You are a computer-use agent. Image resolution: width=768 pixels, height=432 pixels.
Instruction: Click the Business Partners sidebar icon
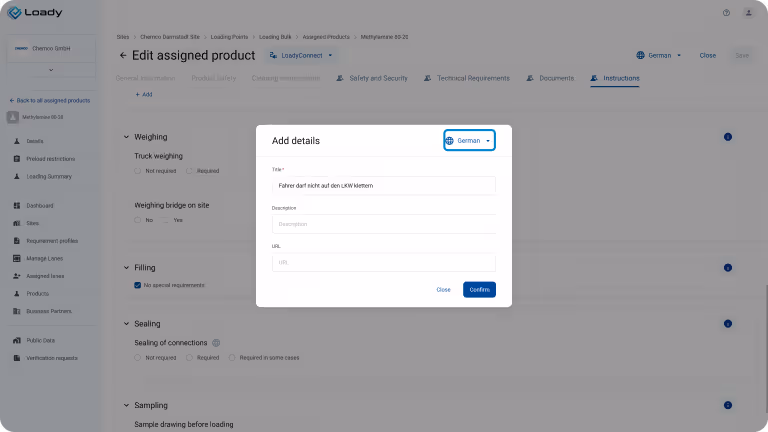(17, 312)
